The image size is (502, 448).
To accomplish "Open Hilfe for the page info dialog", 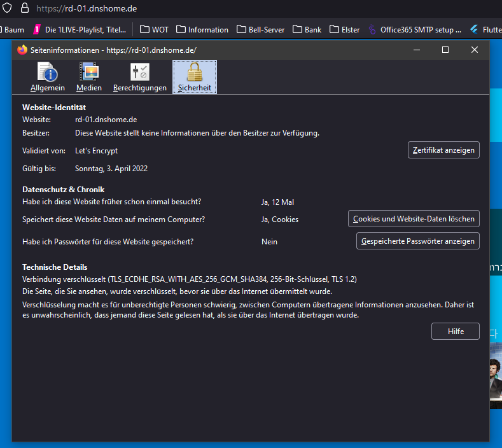I will point(455,332).
